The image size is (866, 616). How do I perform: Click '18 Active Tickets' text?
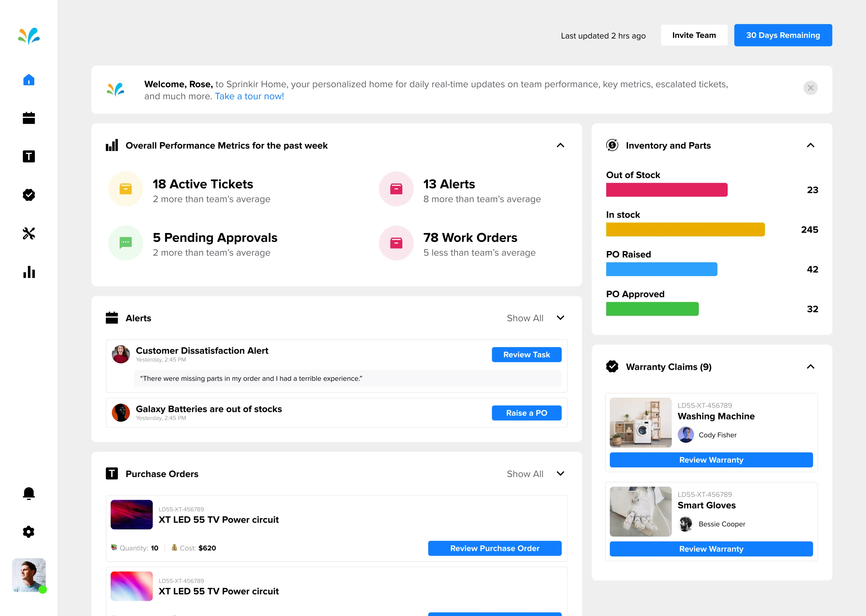pyautogui.click(x=203, y=184)
